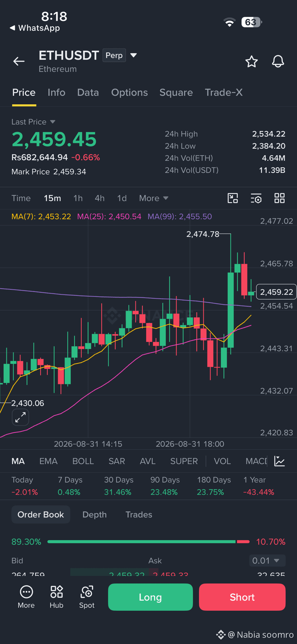The image size is (297, 644).
Task: Open price alert bell
Action: [278, 62]
